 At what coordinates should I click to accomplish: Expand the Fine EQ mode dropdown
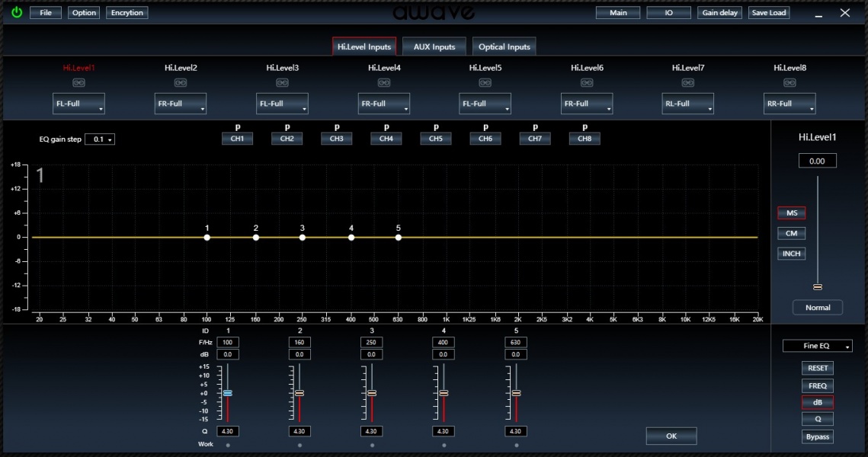817,346
